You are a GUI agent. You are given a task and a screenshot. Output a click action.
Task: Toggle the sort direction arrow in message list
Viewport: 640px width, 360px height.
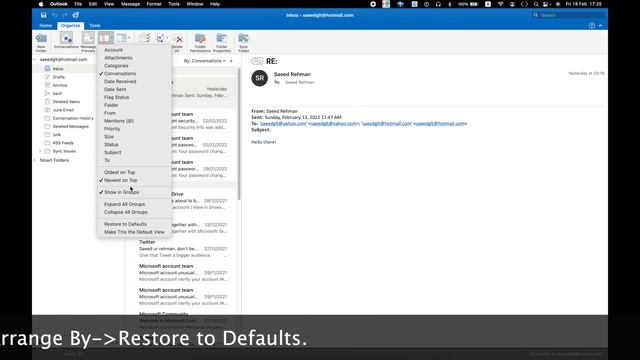(231, 61)
